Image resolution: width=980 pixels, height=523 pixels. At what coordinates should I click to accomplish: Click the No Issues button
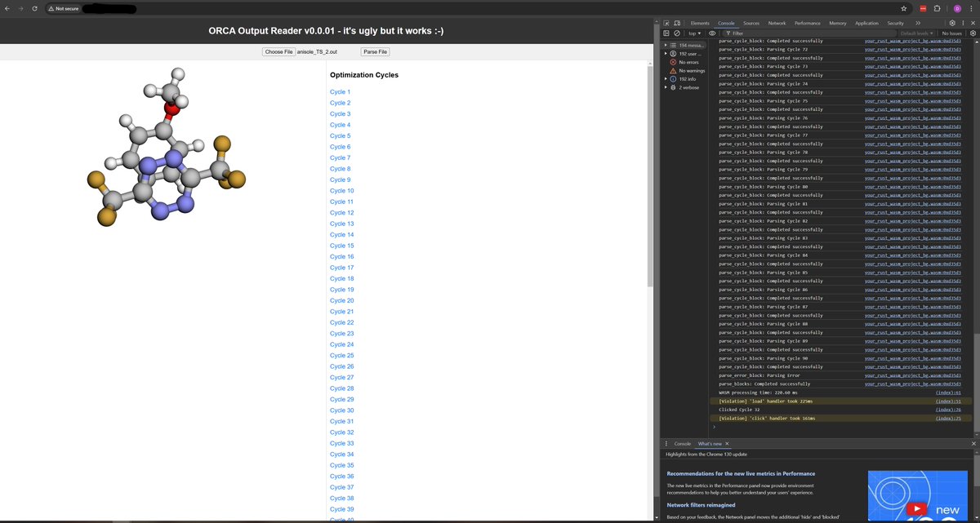coord(952,33)
